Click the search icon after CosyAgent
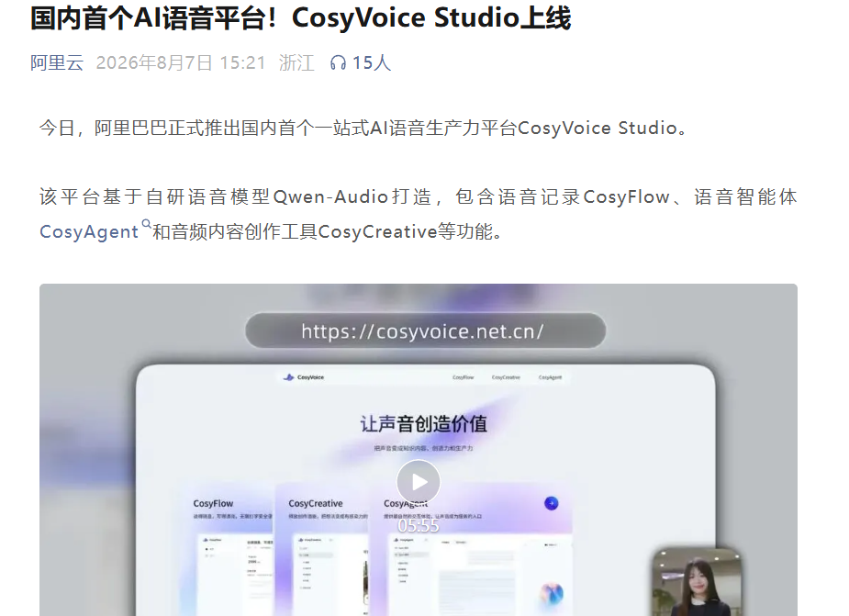The image size is (849, 616). point(146,224)
